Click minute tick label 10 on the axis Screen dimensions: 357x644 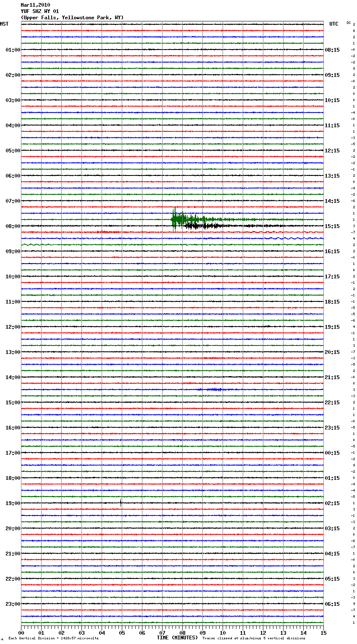tap(223, 633)
